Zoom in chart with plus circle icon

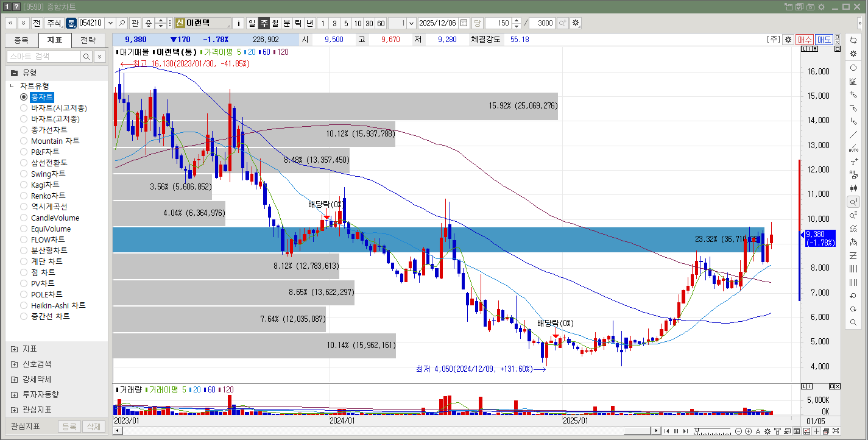748,431
